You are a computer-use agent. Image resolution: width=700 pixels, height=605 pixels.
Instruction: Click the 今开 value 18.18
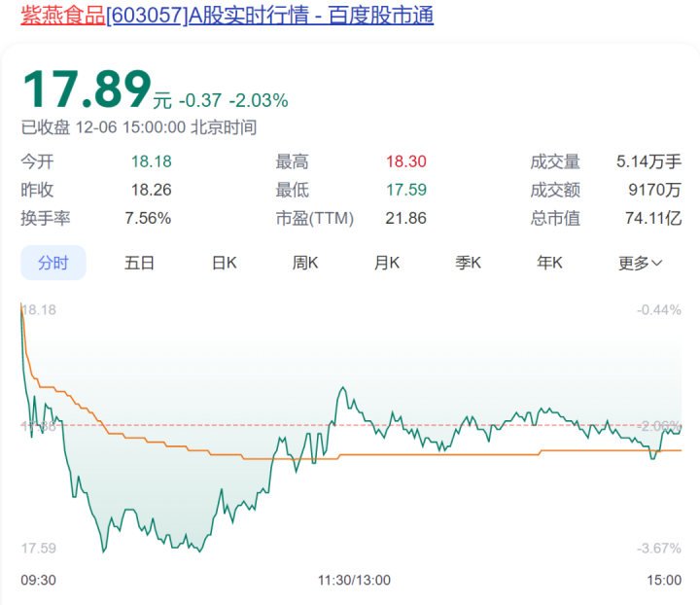(x=152, y=161)
